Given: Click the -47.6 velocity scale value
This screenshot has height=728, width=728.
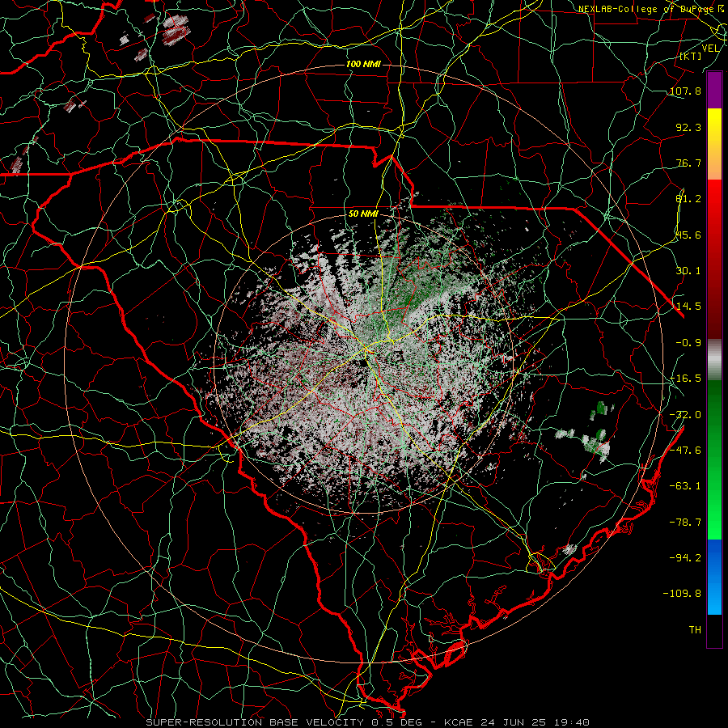Looking at the screenshot, I should click(685, 451).
